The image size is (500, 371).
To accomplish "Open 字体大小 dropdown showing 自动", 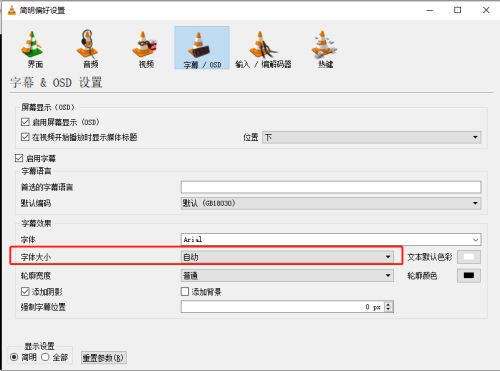I will coord(287,257).
